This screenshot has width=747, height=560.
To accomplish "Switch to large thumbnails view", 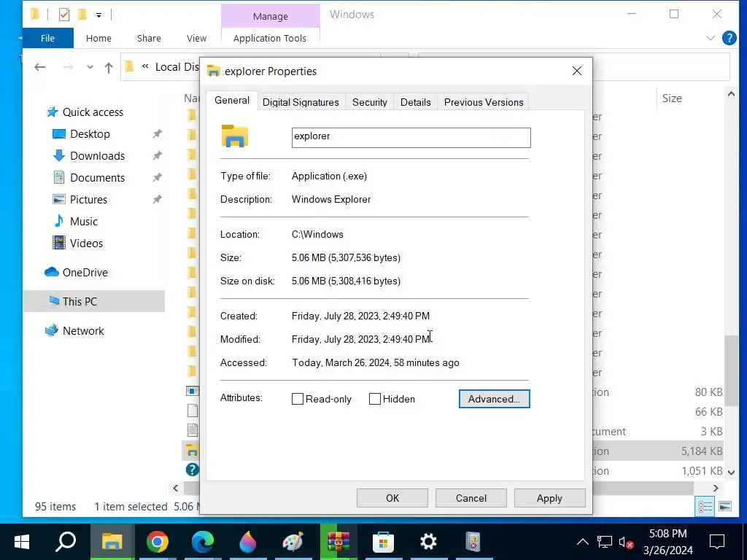I will pos(725,506).
